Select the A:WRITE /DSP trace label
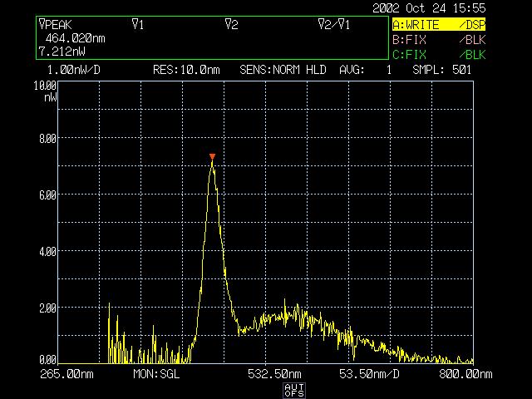 coord(439,25)
